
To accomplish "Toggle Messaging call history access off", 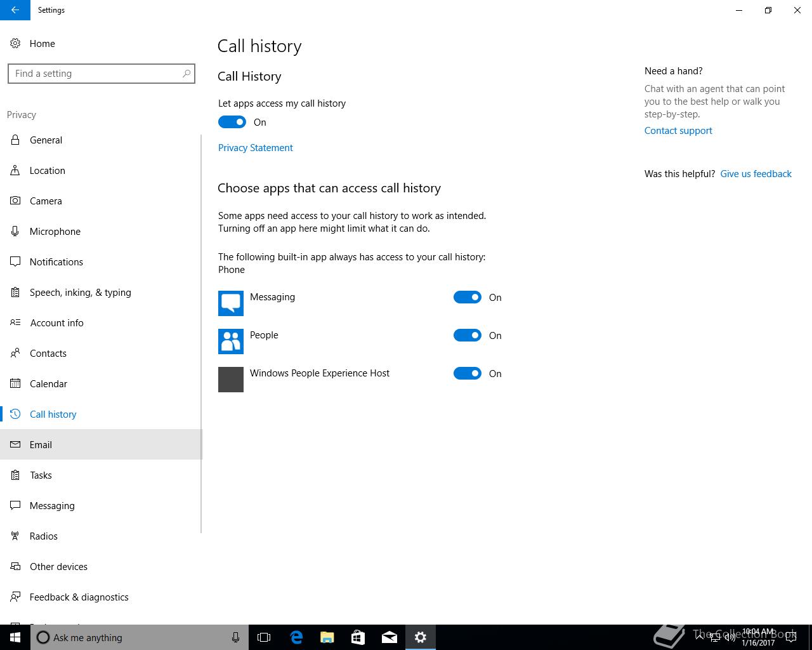I will click(x=468, y=297).
